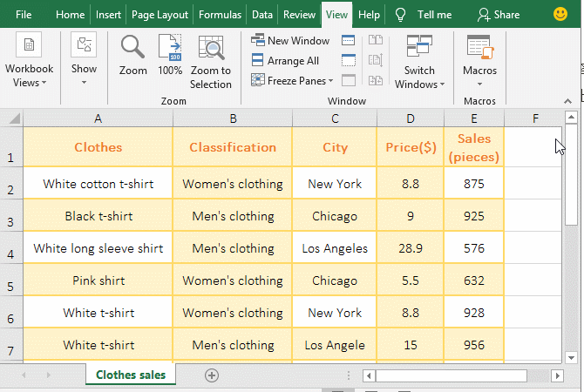Collapse the ribbon with the chevron
The image size is (584, 392).
(567, 101)
